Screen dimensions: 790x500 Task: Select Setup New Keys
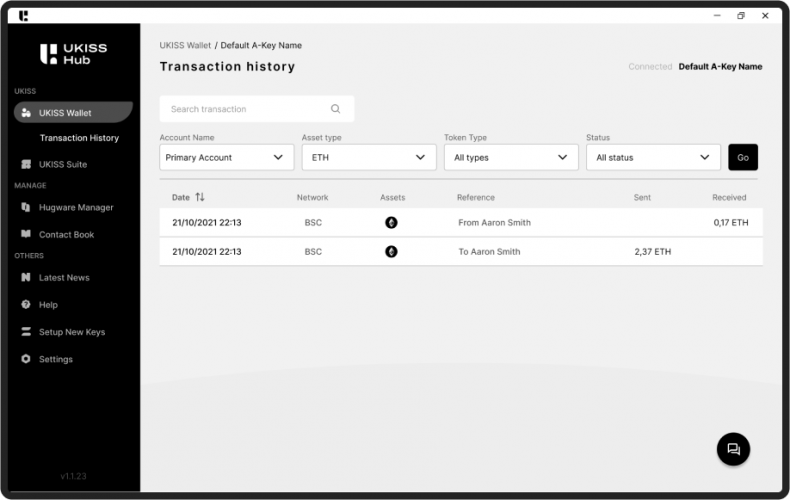(x=72, y=332)
